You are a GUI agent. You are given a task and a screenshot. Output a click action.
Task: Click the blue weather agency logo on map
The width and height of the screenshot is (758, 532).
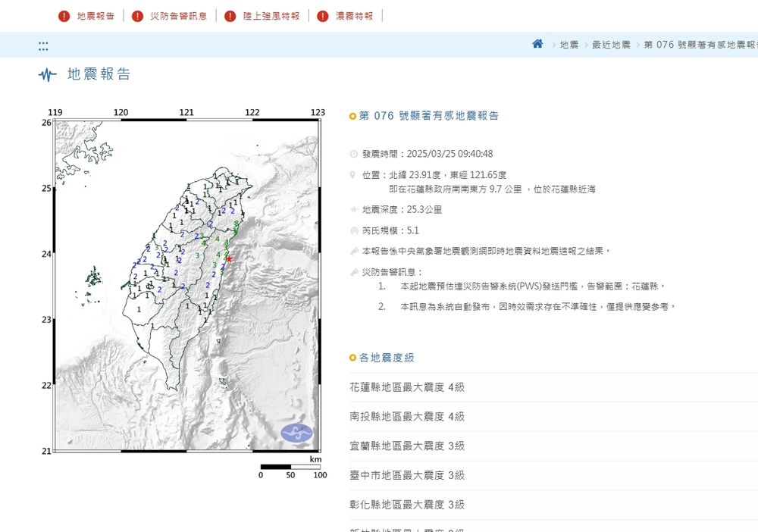[296, 433]
